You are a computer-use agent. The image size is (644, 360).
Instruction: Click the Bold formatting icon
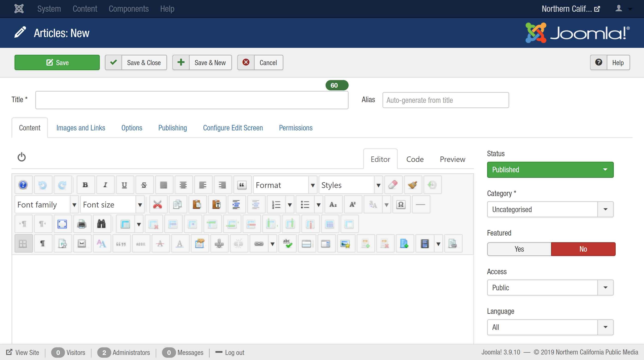85,185
